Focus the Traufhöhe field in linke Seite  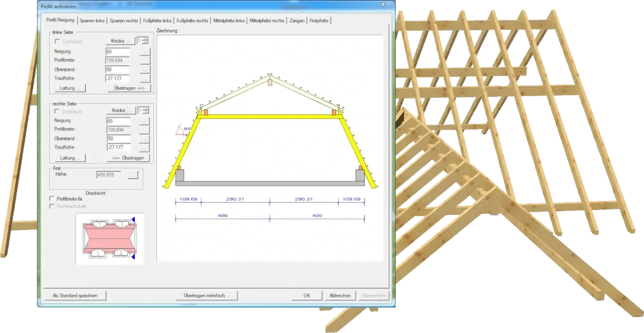click(x=117, y=79)
